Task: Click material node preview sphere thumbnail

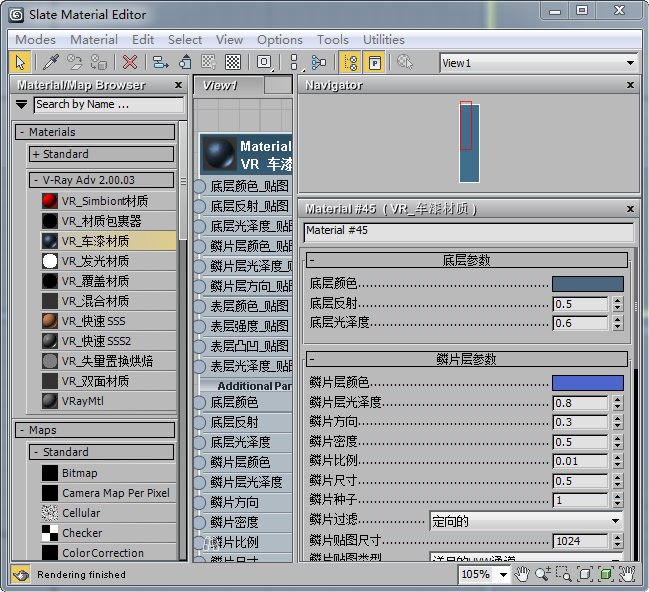Action: (220, 154)
